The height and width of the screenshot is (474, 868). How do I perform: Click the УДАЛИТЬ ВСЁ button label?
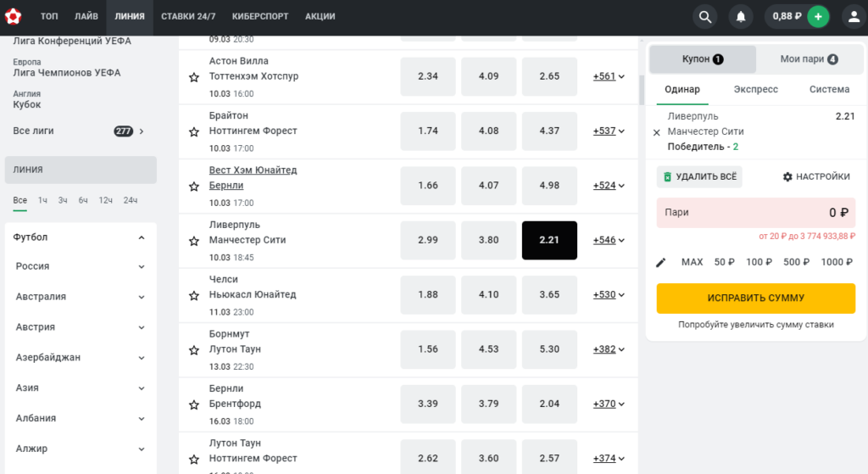click(x=706, y=176)
